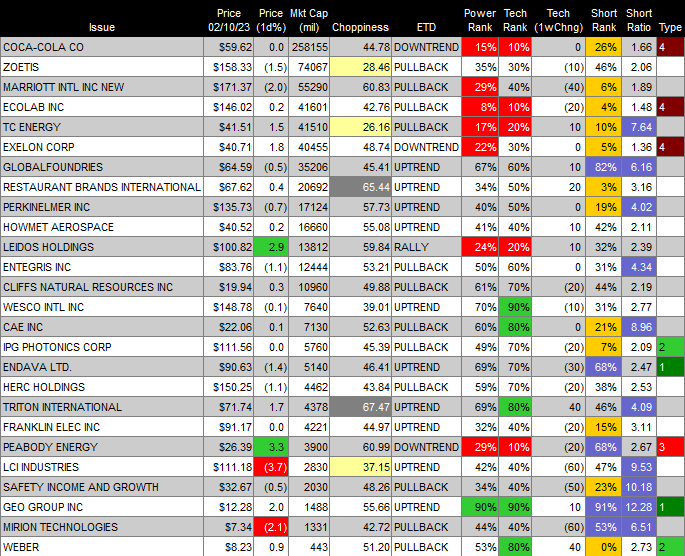Click the gray 67.47 choppiness cell
The height and width of the screenshot is (556, 685).
(x=360, y=408)
